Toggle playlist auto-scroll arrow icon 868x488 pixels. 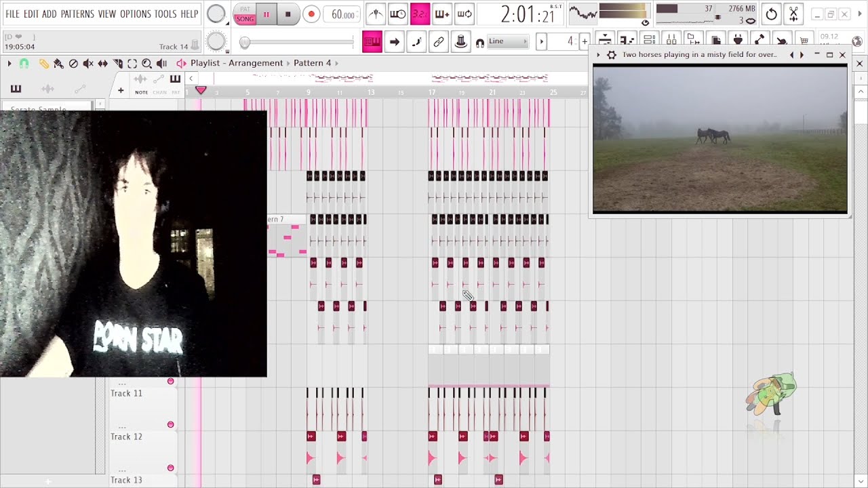394,42
